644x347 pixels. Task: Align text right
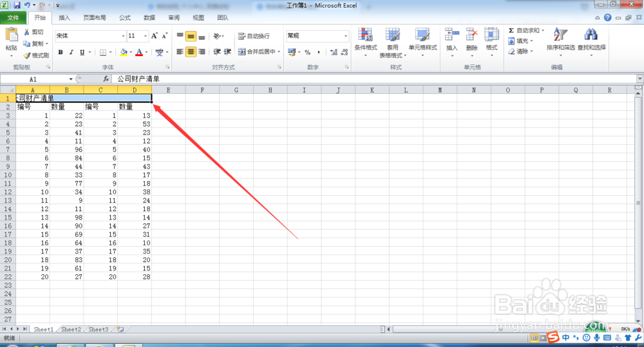pyautogui.click(x=201, y=52)
